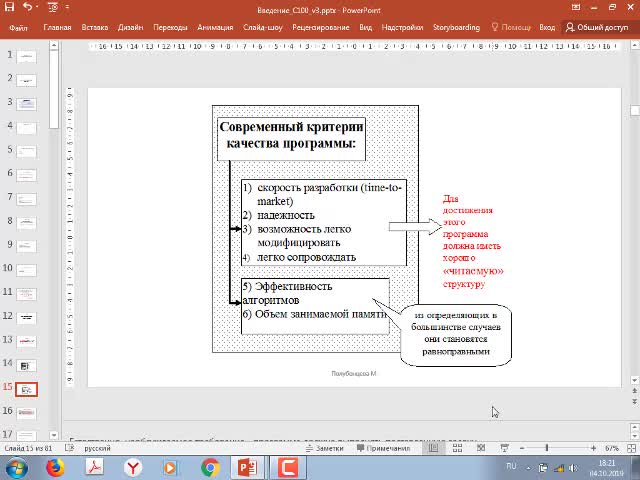Viewport: 640px width, 480px height.
Task: Switch to Normal view icon
Action: pos(433,448)
